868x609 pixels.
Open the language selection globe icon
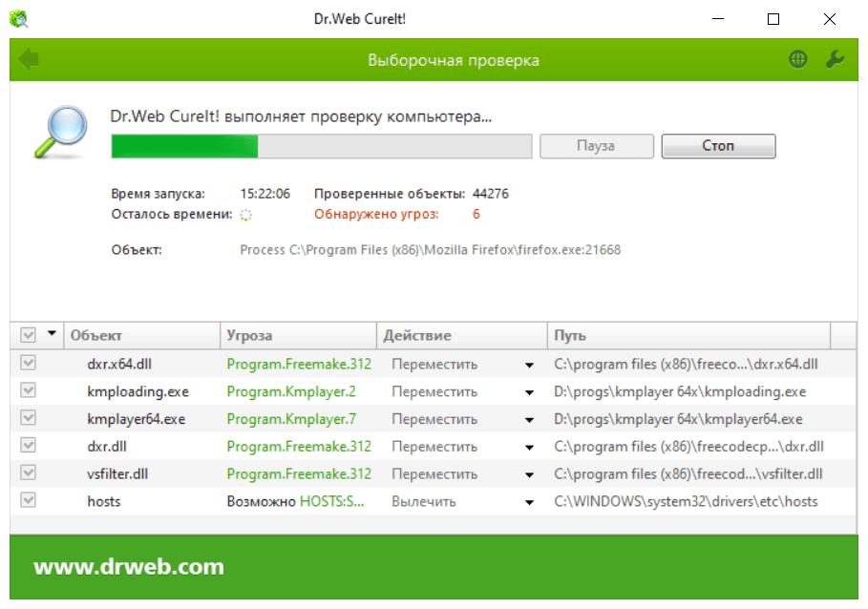798,58
